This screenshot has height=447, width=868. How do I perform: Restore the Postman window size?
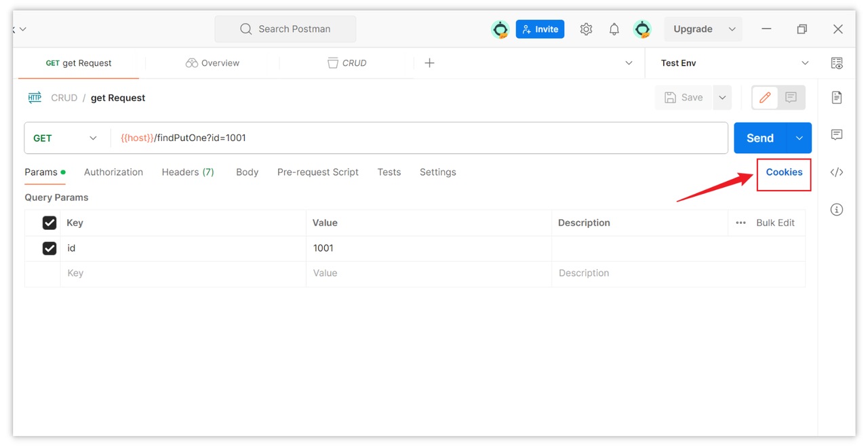802,29
